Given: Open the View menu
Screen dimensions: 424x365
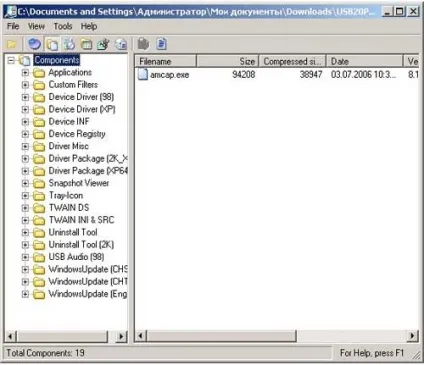Looking at the screenshot, I should click(36, 26).
